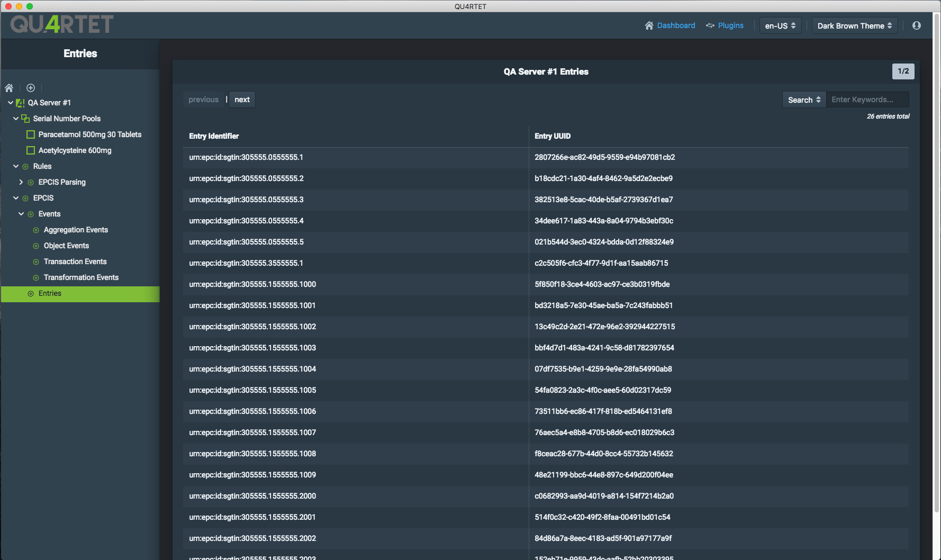Select UUID b18cdc21-1a30-4af4-8462-9a5d2e2ecbe9
The image size is (941, 560).
click(603, 178)
